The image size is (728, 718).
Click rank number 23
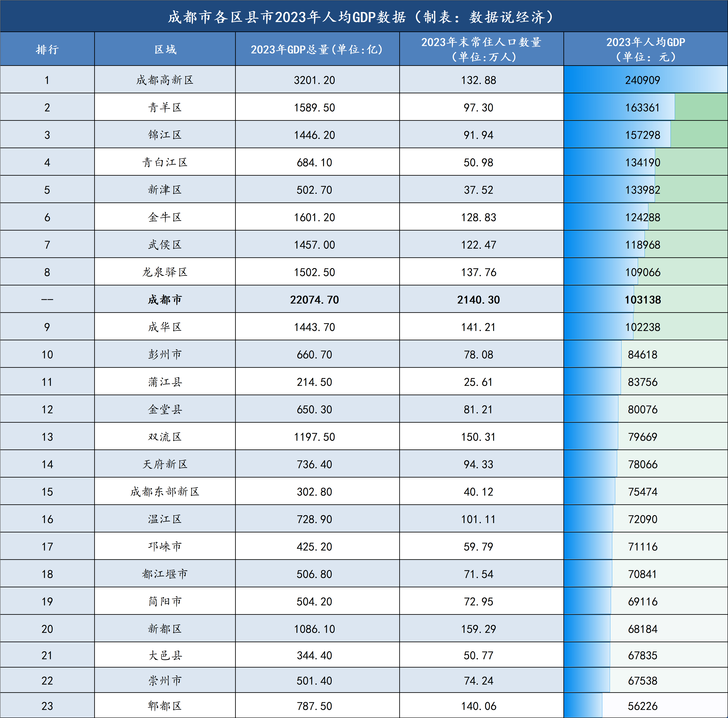47,707
